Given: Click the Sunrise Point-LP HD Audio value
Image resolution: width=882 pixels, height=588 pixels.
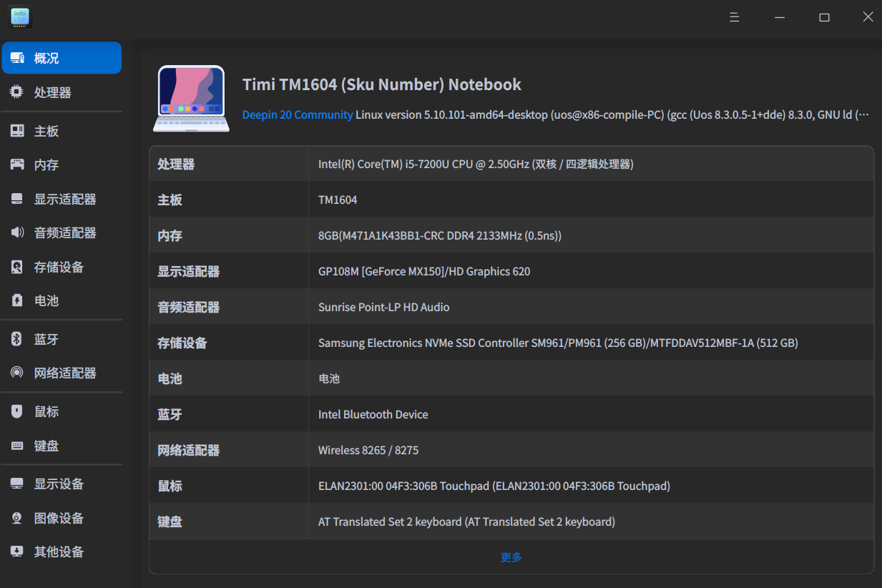Looking at the screenshot, I should (384, 307).
